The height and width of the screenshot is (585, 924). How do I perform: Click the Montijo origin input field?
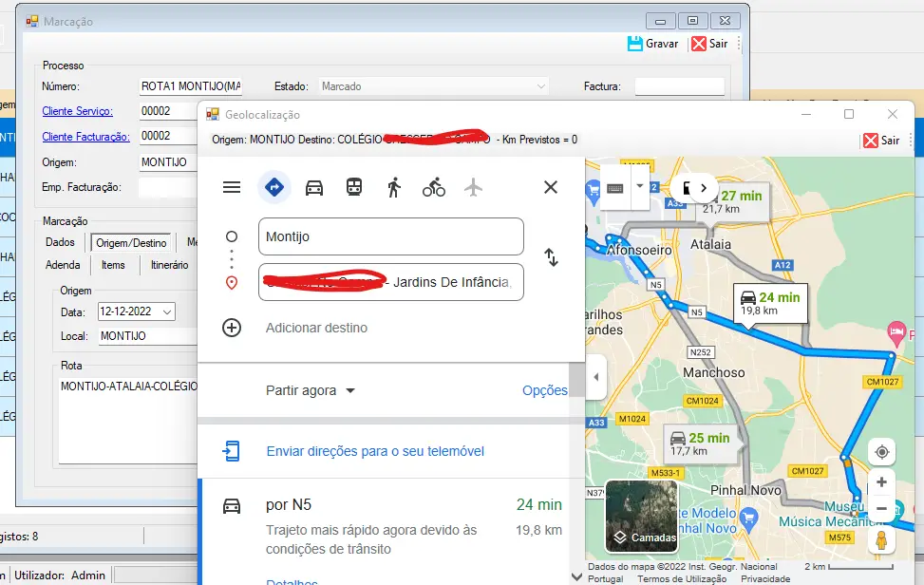click(390, 236)
